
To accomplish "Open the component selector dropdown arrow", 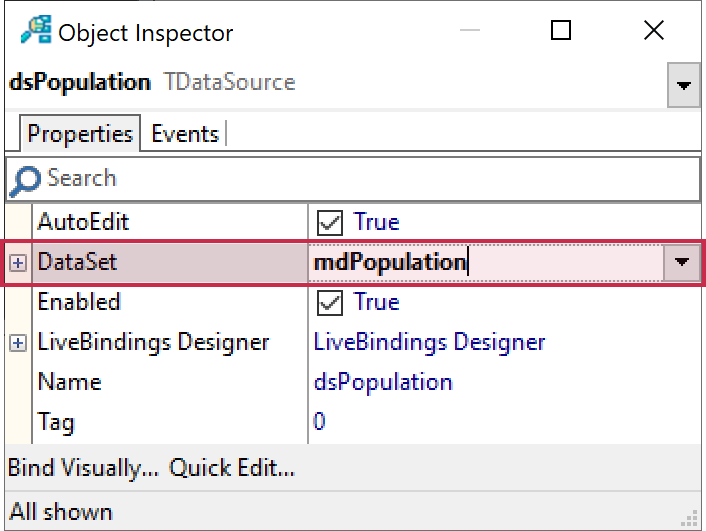I will (683, 86).
